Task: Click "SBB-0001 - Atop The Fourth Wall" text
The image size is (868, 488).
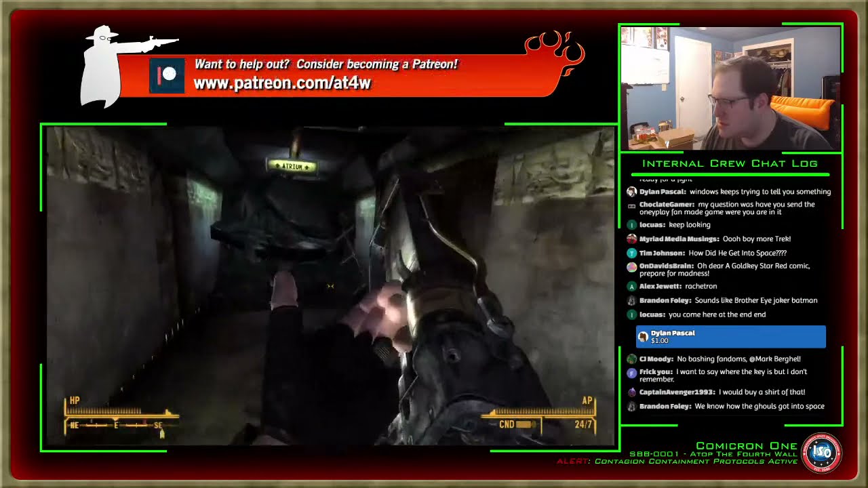Action: (x=713, y=454)
